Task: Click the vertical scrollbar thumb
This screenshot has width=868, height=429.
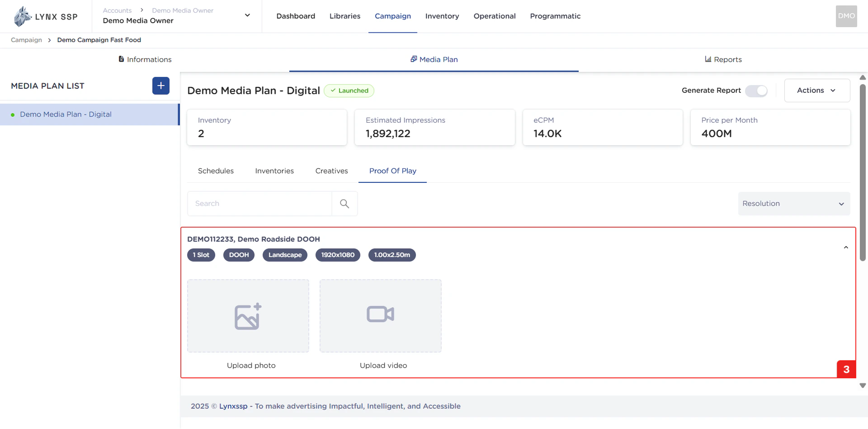Action: (863, 172)
